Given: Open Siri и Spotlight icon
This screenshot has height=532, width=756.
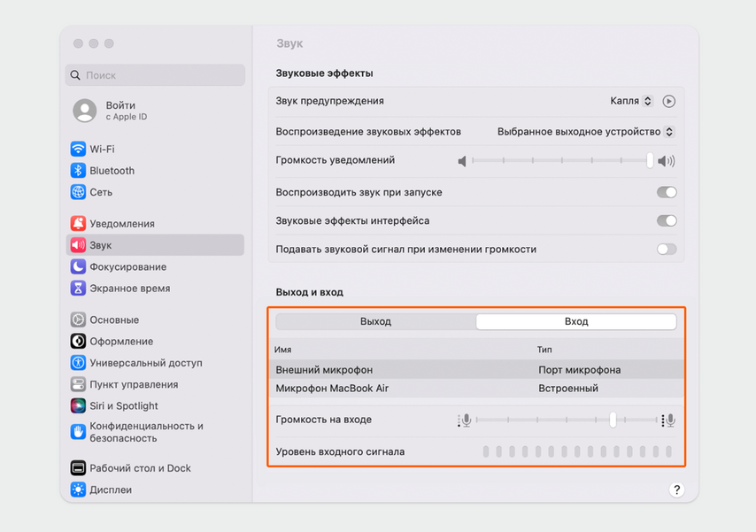Looking at the screenshot, I should click(78, 405).
